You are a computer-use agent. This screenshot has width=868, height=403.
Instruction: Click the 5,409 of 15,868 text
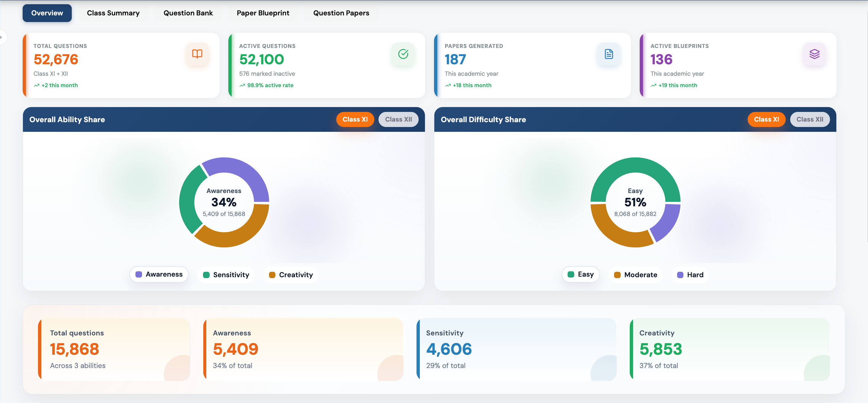pyautogui.click(x=224, y=214)
